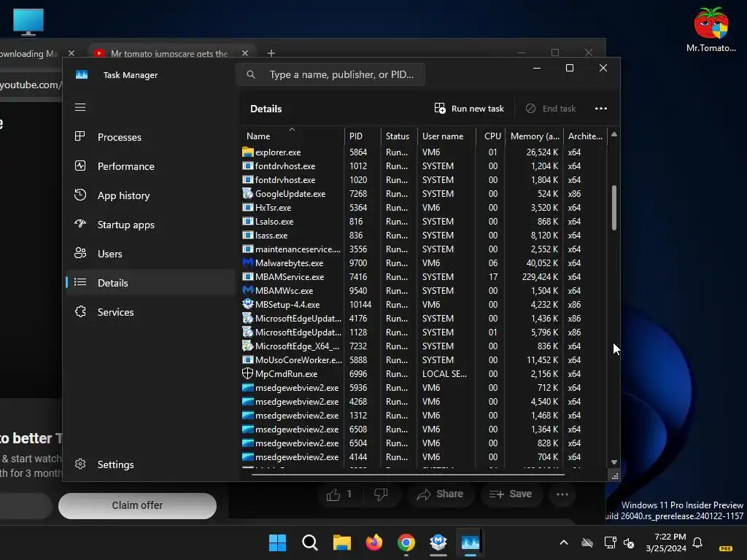Show hidden system tray icons chevron
The image size is (747, 560).
(564, 542)
